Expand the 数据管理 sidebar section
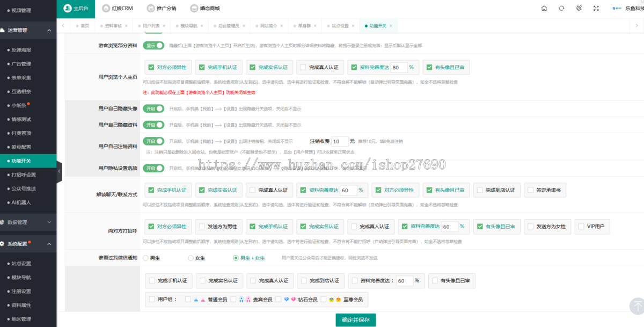Viewport: 644px width, 327px height. (x=49, y=222)
